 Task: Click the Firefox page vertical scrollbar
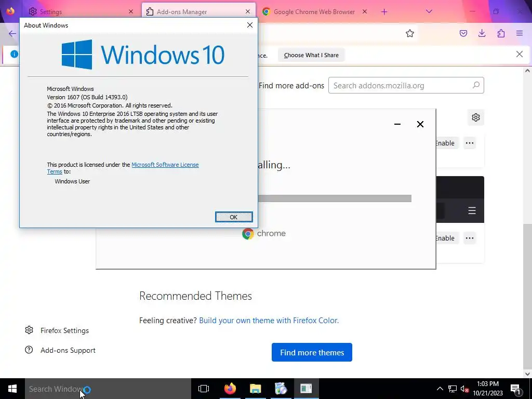click(527, 296)
